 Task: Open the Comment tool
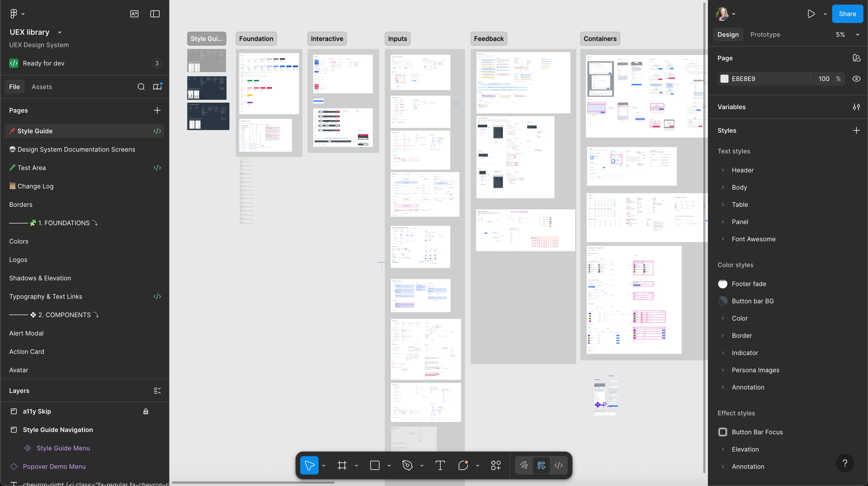[463, 465]
